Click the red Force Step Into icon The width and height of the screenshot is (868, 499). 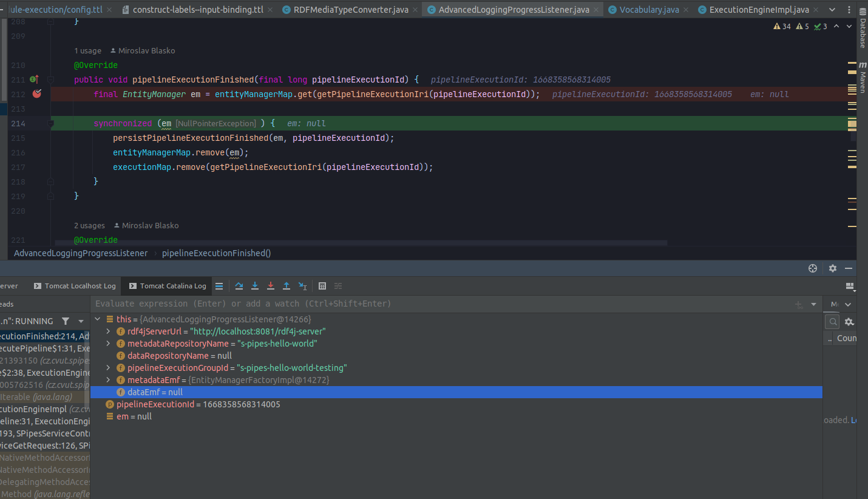pyautogui.click(x=271, y=286)
